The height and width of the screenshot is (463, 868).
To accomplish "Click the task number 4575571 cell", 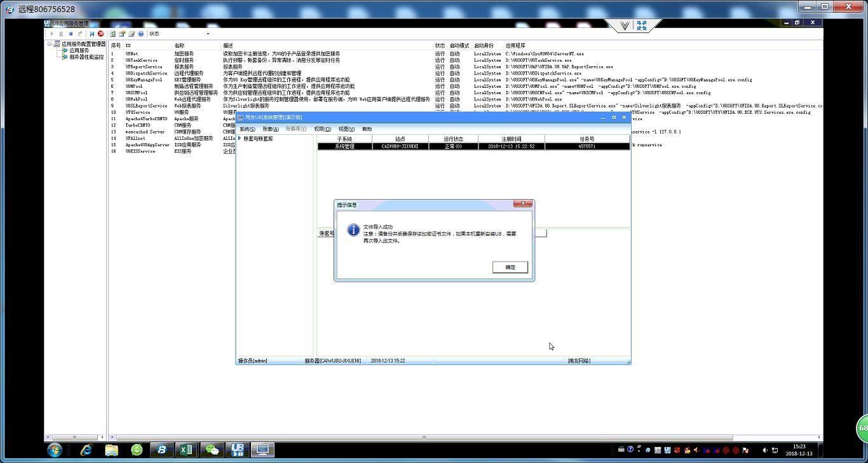I will pyautogui.click(x=587, y=146).
